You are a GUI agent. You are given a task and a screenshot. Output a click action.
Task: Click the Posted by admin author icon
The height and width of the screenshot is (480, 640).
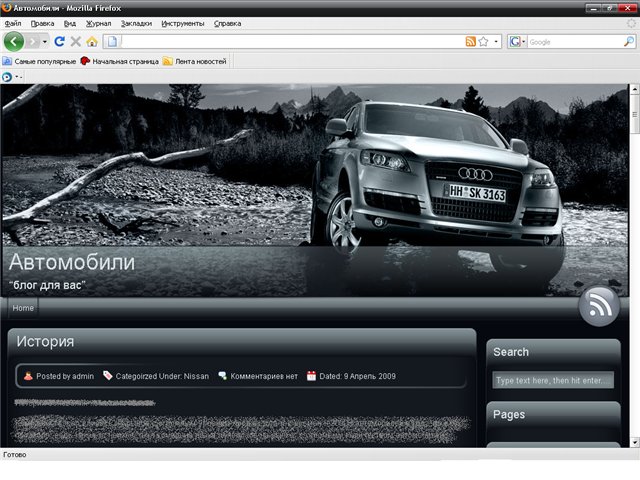click(x=28, y=376)
